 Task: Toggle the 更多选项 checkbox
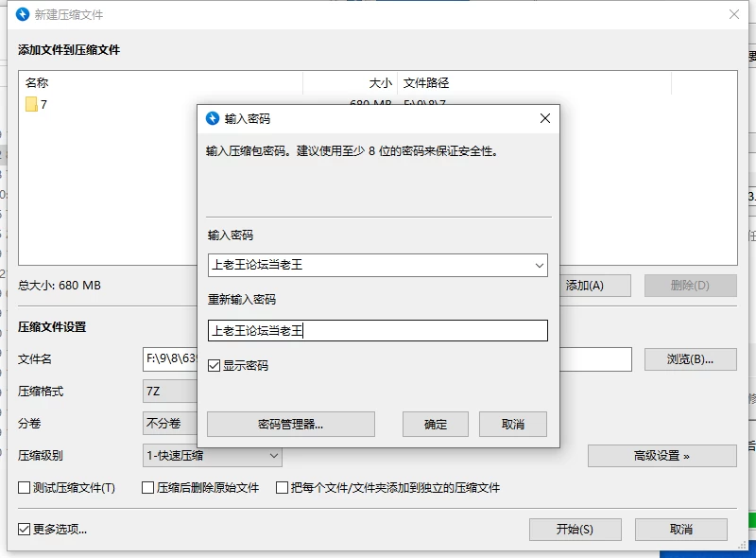[24, 529]
